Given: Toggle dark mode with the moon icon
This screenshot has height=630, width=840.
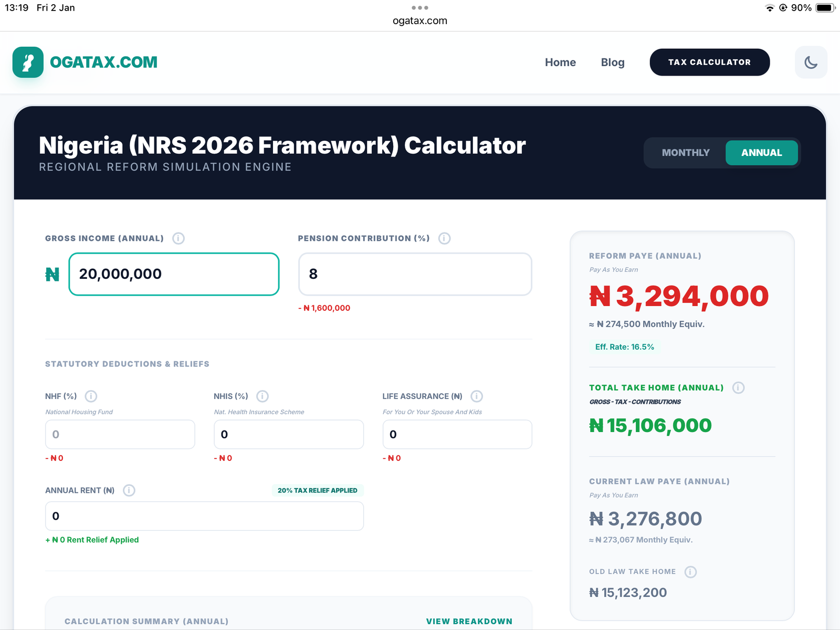Looking at the screenshot, I should tap(811, 62).
